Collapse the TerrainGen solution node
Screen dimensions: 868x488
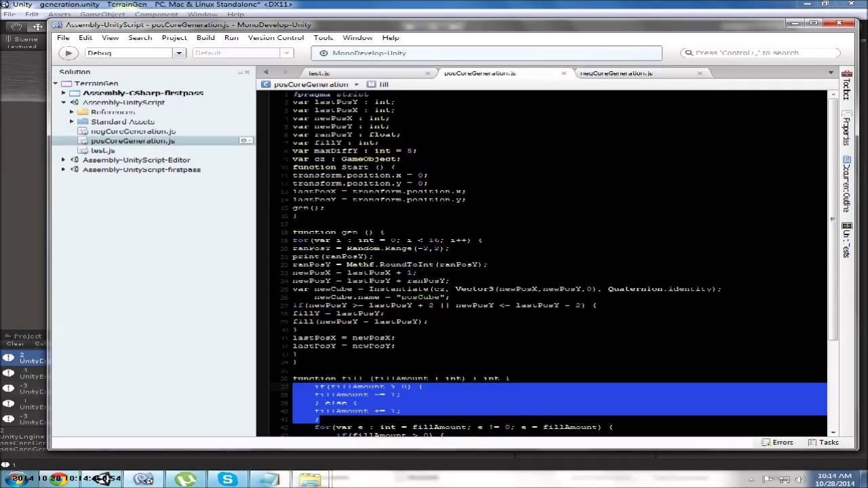(x=56, y=83)
